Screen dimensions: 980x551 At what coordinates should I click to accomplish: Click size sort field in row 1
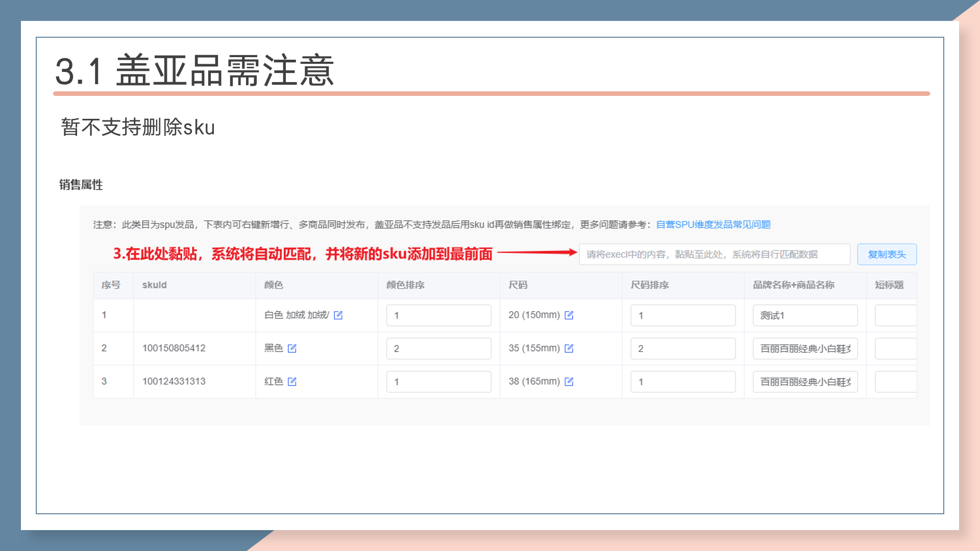682,315
